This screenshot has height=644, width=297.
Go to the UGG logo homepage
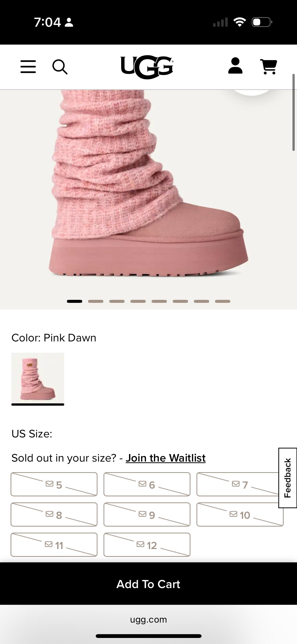[147, 67]
